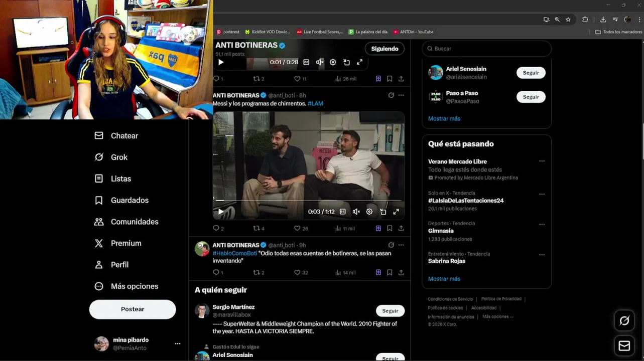Open options for Sabrina Rojas trend
This screenshot has width=644, height=361.
click(x=542, y=255)
